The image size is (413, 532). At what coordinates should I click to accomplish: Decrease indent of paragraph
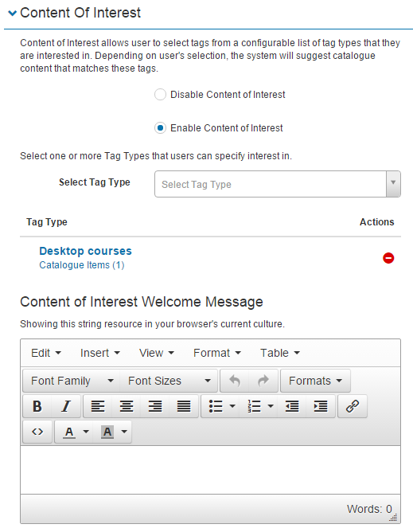tap(292, 406)
